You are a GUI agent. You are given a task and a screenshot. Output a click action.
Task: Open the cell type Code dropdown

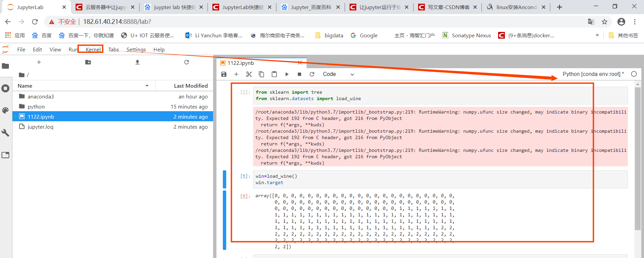click(338, 74)
